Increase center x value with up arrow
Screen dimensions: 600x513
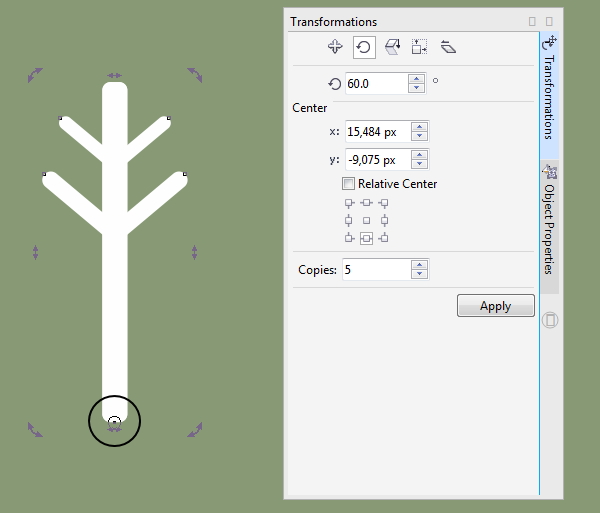click(419, 127)
